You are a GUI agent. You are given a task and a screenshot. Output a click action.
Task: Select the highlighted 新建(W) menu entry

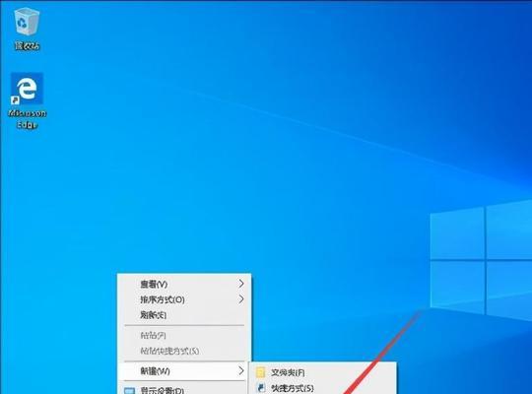tap(184, 371)
